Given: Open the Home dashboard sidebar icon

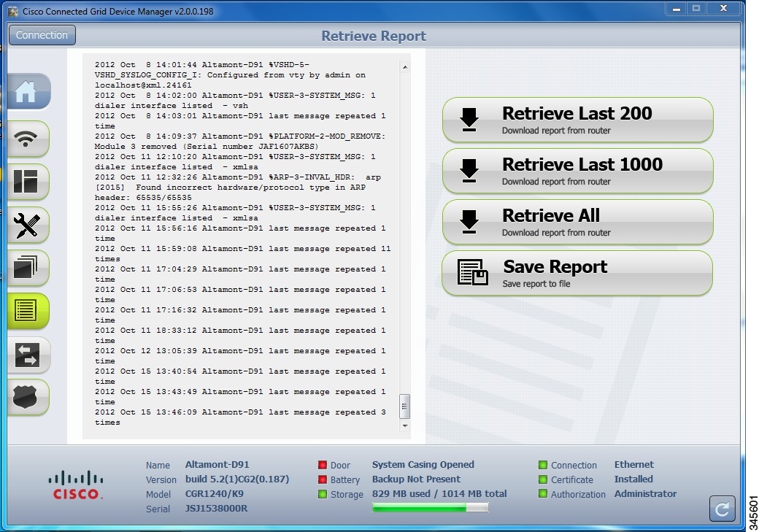Looking at the screenshot, I should pyautogui.click(x=28, y=91).
